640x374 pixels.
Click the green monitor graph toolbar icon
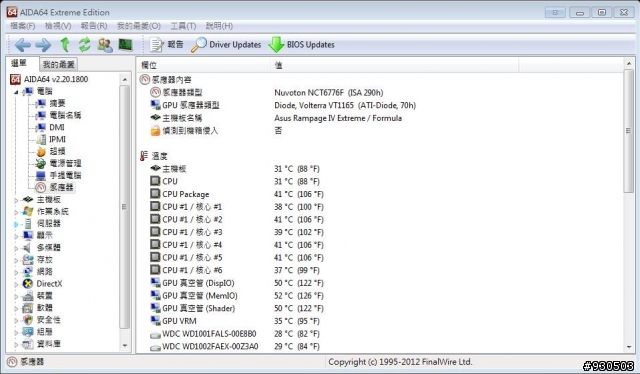(125, 45)
